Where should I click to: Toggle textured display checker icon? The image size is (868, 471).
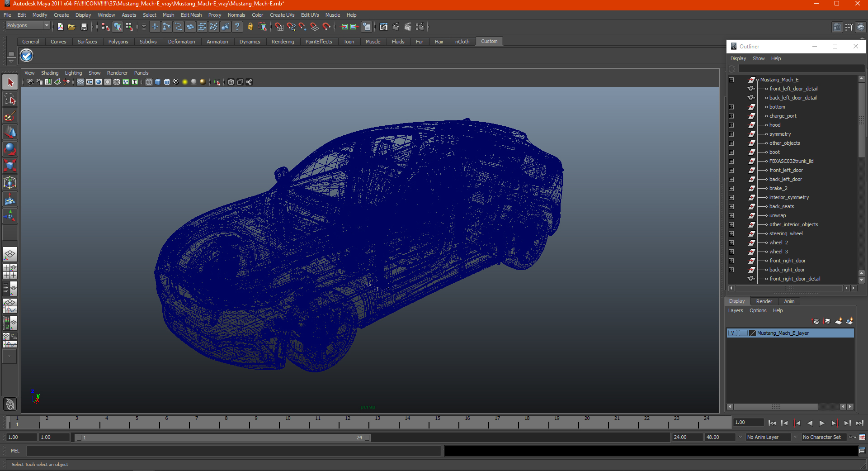pos(176,82)
